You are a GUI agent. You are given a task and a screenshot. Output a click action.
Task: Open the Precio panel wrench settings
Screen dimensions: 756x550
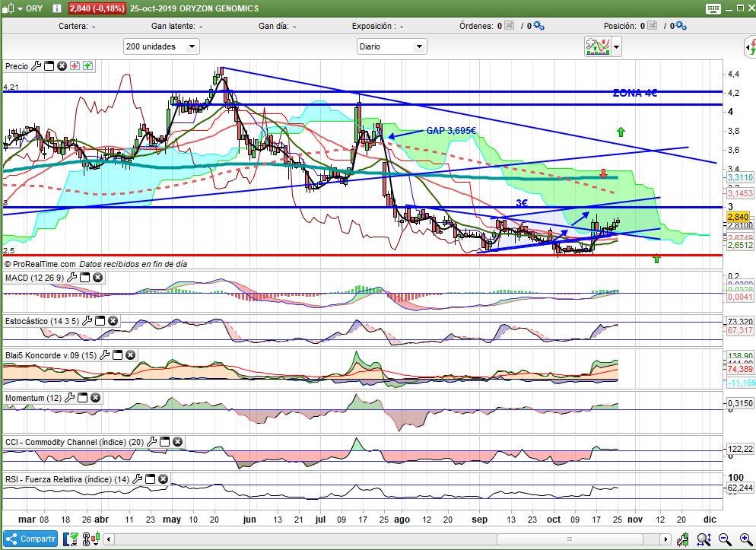37,66
